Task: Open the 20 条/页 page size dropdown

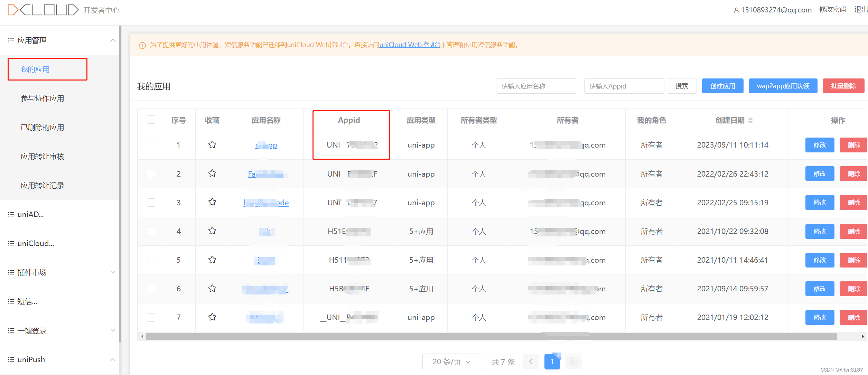Action: click(x=451, y=362)
